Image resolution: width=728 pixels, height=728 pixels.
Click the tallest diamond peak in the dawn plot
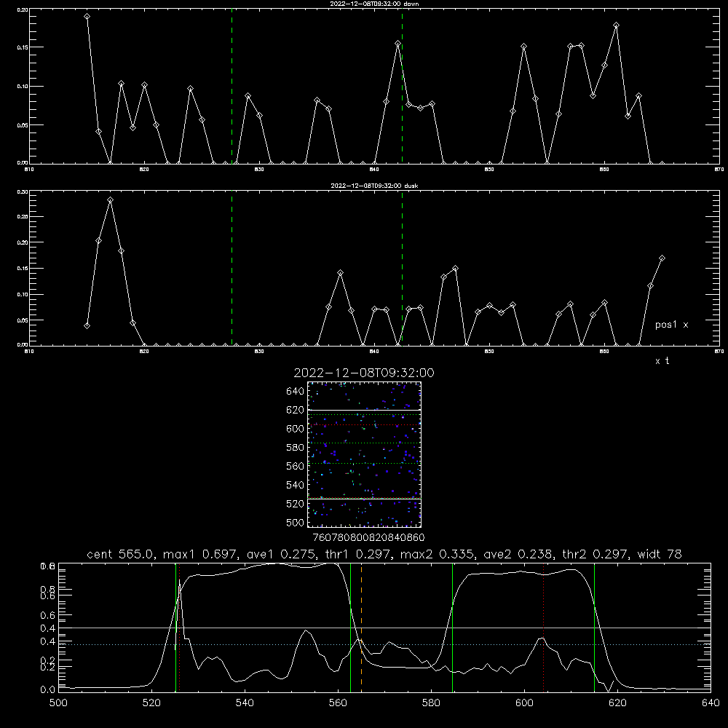pyautogui.click(x=87, y=17)
